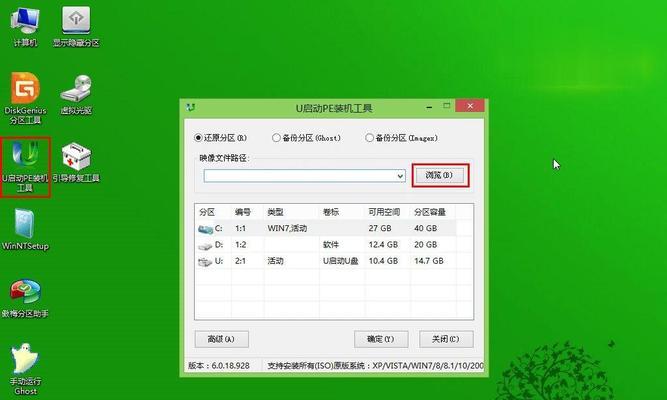
Task: Click the D: drive icon in partition list
Action: coord(205,246)
